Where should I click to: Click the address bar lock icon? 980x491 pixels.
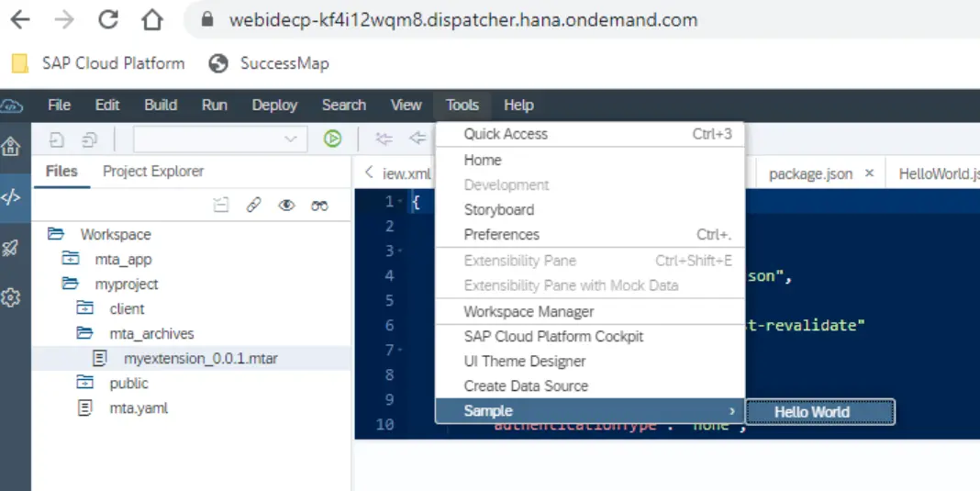[207, 20]
